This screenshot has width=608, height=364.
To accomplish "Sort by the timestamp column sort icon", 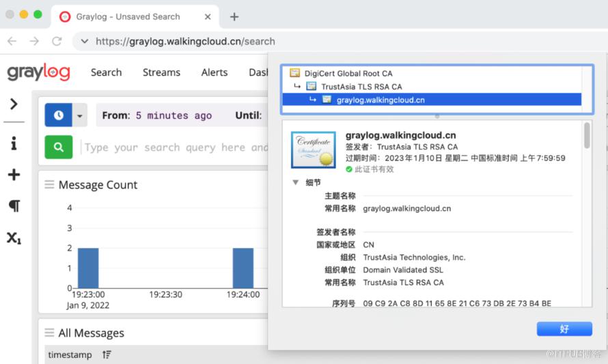I will [x=107, y=354].
